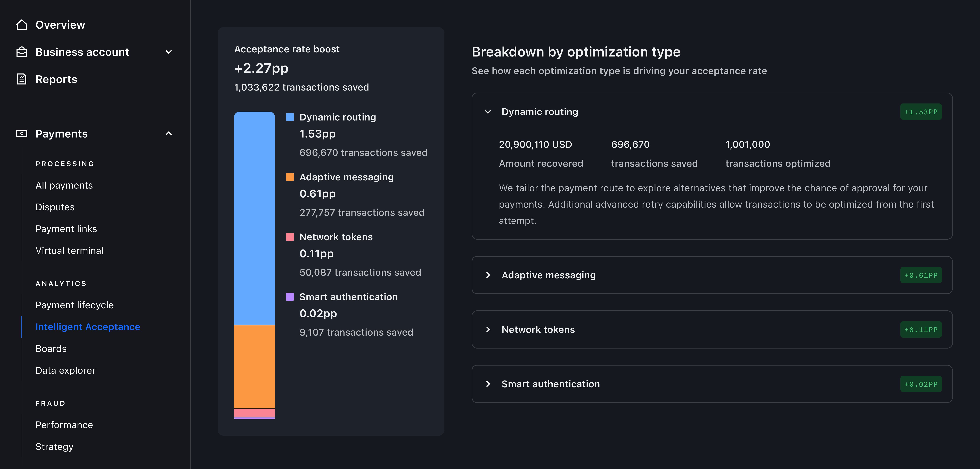Viewport: 980px width, 469px height.
Task: Expand the Adaptive messaging chevron
Action: click(x=488, y=275)
